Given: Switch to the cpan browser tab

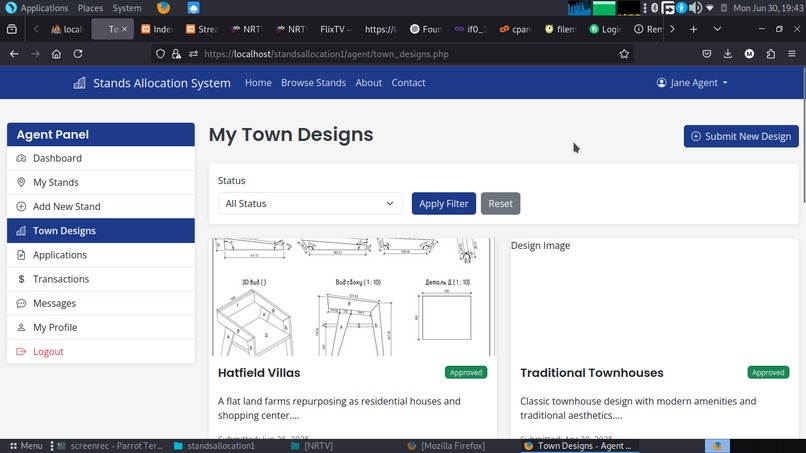Looking at the screenshot, I should point(515,29).
